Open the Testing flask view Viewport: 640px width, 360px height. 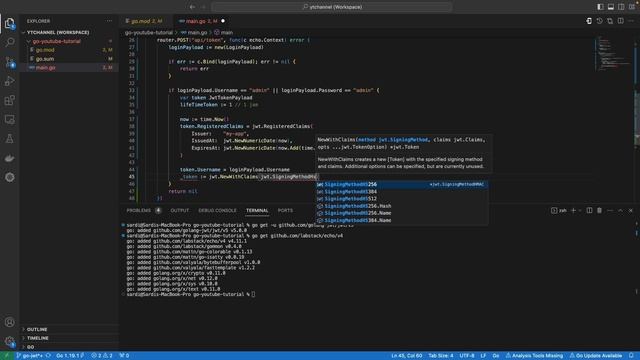(10, 139)
